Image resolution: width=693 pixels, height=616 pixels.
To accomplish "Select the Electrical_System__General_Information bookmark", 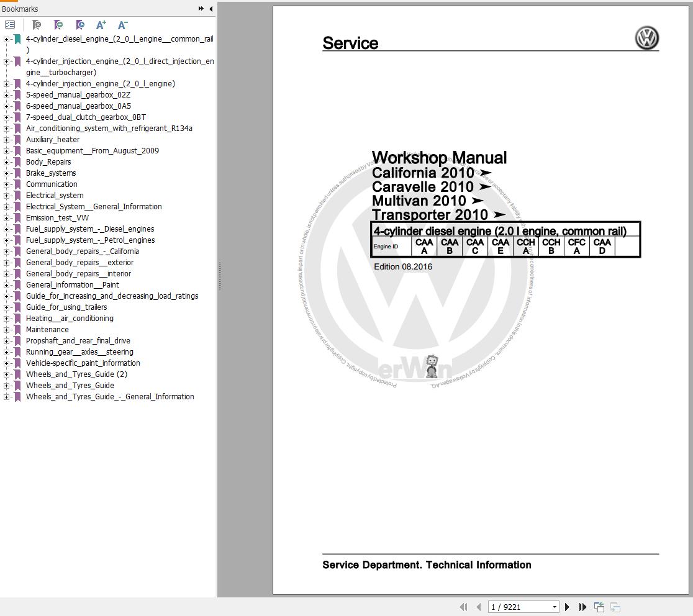I will point(94,206).
